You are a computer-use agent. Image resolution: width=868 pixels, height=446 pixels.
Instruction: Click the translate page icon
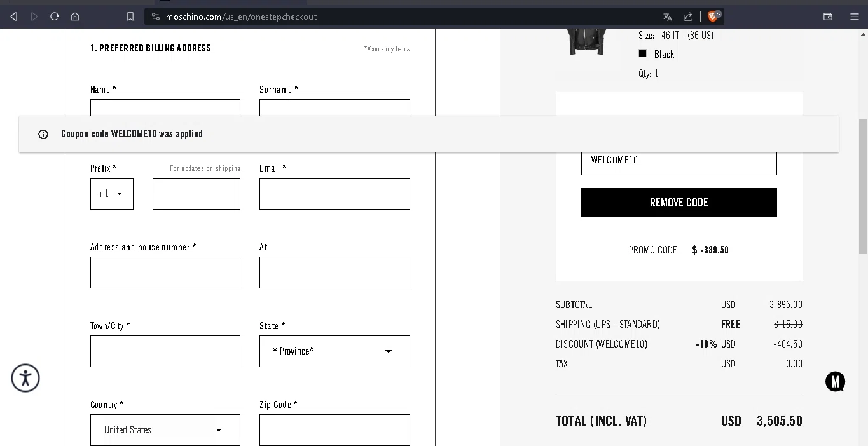(x=667, y=17)
